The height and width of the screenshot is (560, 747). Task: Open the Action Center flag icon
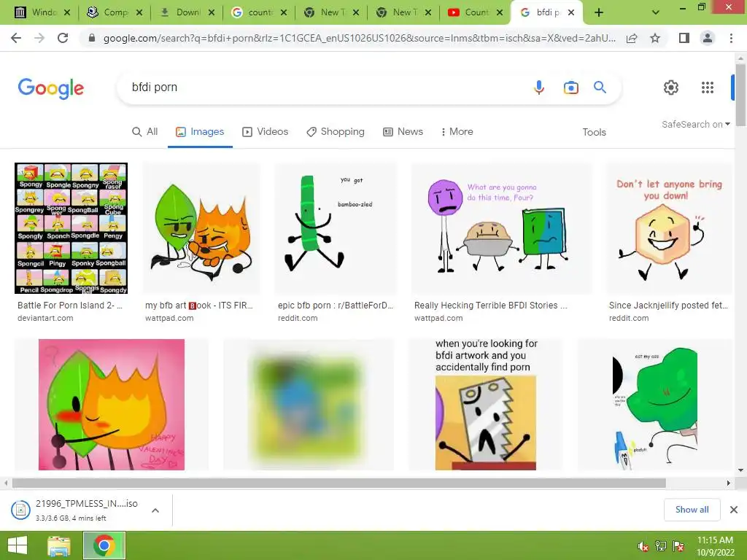click(678, 546)
